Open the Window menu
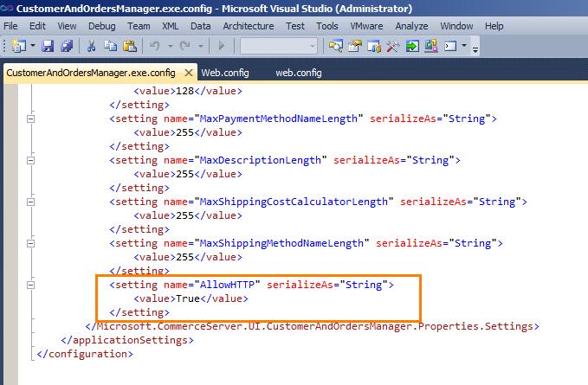This screenshot has width=588, height=385. pos(456,26)
